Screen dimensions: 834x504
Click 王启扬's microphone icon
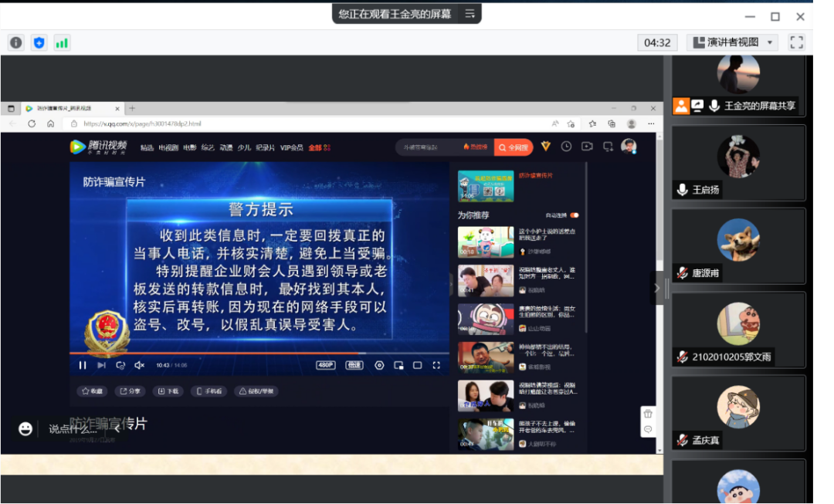[x=683, y=190]
